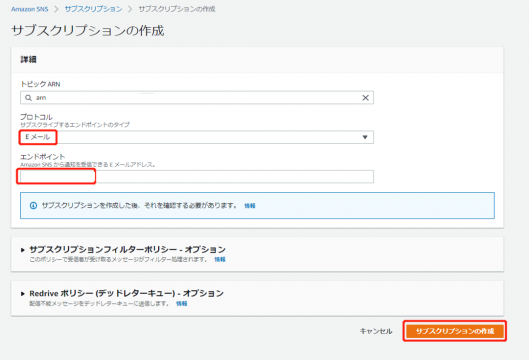529x360 pixels.
Task: Go to the サブスクリプション breadcrumb link
Action: [93, 9]
